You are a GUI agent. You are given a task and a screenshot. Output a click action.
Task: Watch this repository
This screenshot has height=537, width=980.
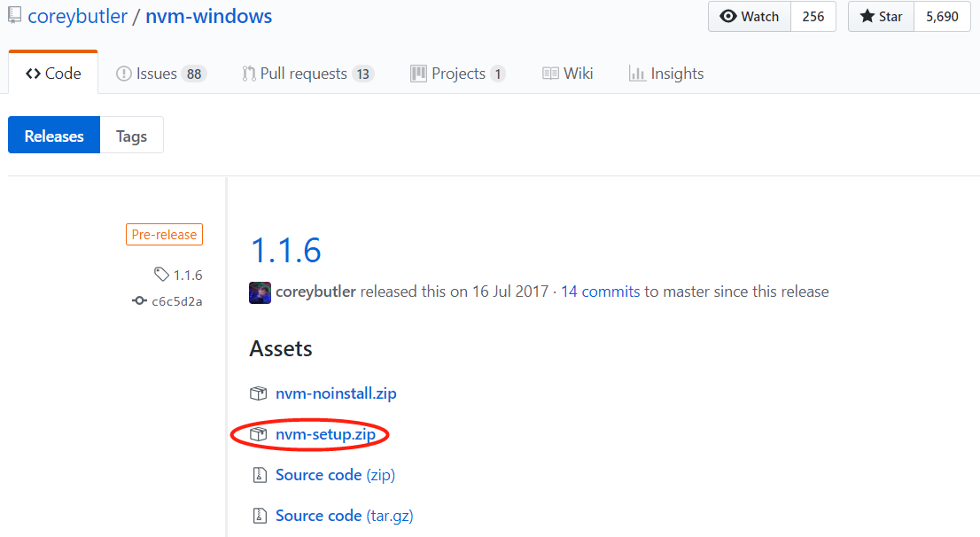pos(750,16)
